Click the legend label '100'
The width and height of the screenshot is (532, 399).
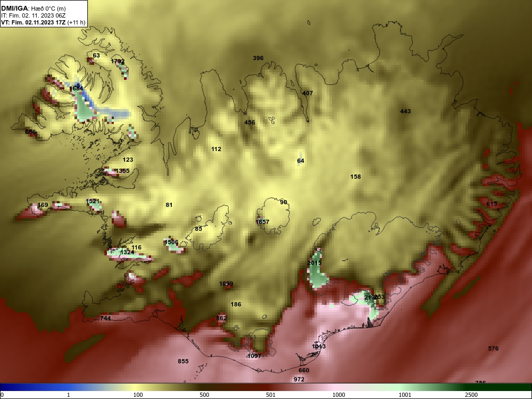138,395
